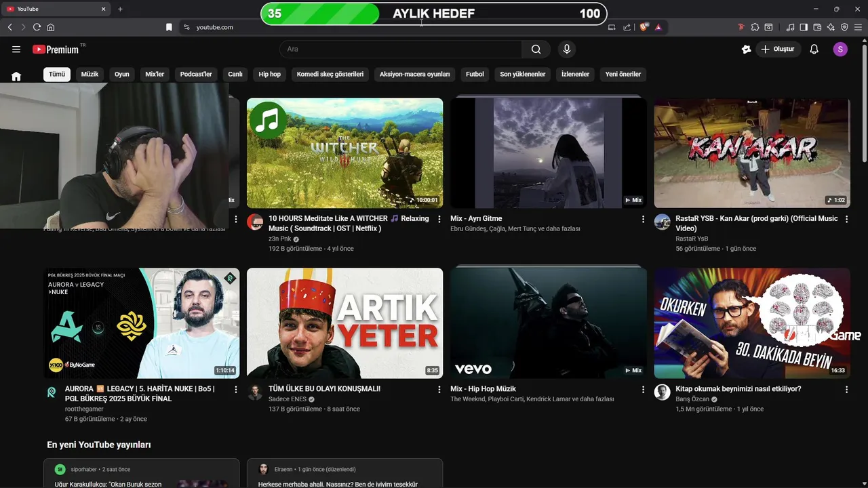The width and height of the screenshot is (868, 488).
Task: Play the KAN AKAR video thumbnail
Action: (x=752, y=153)
